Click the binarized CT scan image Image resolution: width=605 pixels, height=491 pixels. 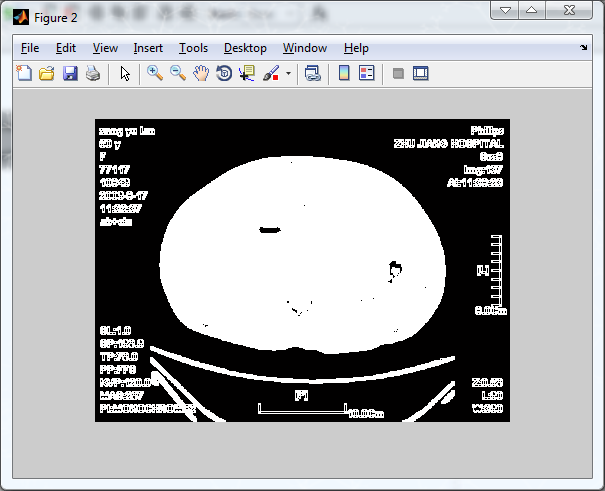(302, 270)
